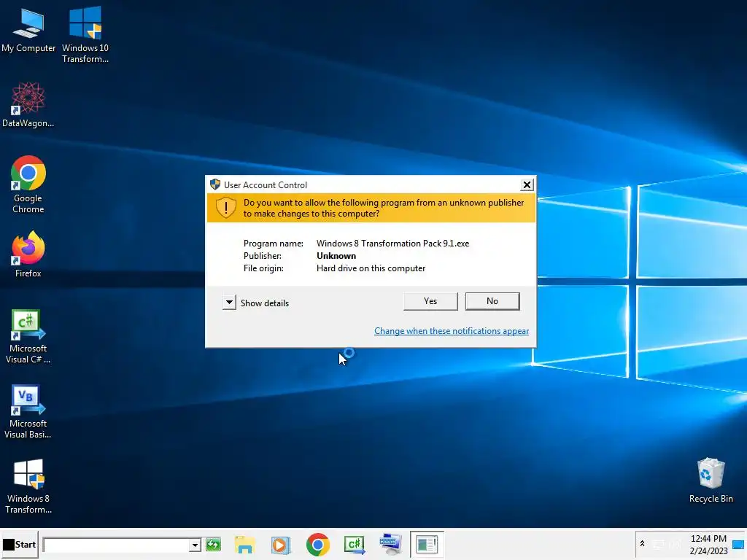Show hidden tray icons chevron

coord(642,543)
